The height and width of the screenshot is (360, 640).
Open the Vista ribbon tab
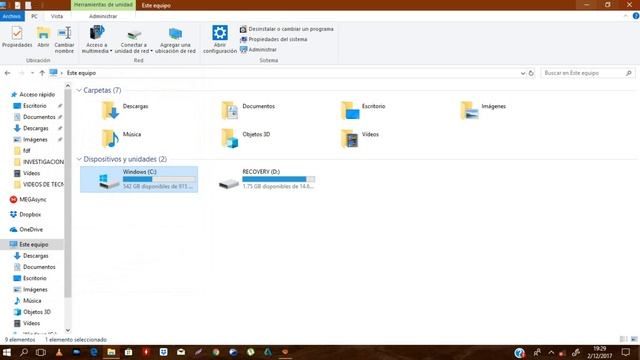pyautogui.click(x=57, y=16)
